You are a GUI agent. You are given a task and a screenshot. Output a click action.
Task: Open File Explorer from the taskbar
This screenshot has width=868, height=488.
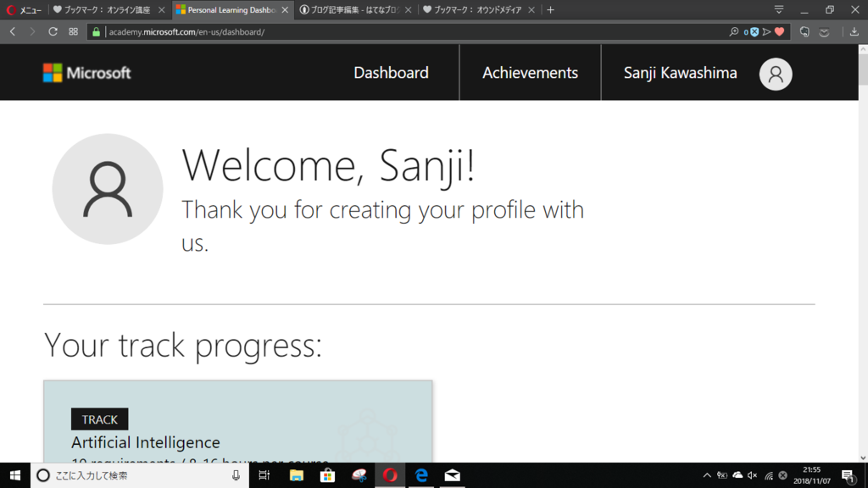pyautogui.click(x=296, y=475)
